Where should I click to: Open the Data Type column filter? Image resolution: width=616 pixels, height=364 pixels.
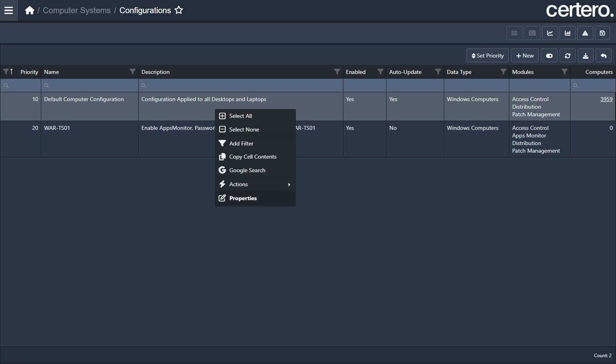(503, 72)
